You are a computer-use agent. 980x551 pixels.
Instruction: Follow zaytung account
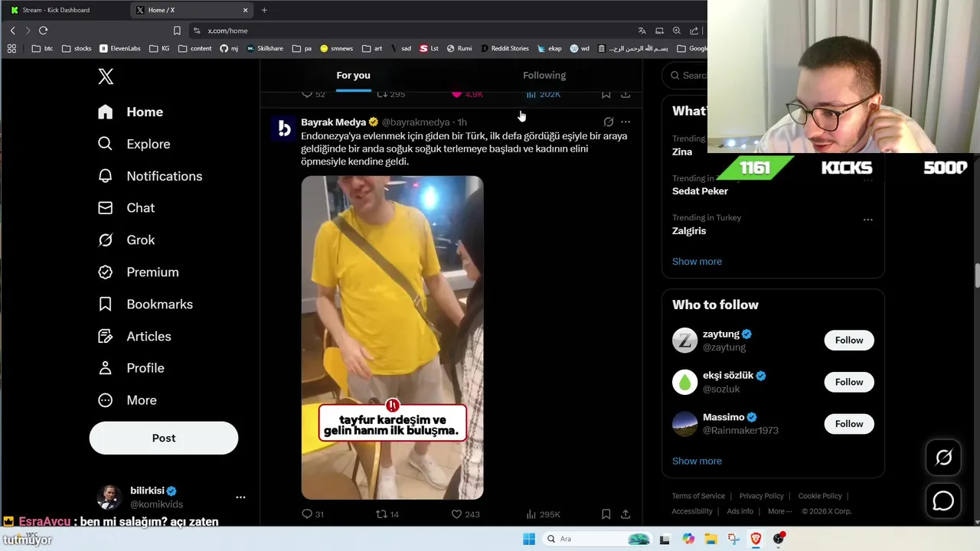pyautogui.click(x=849, y=341)
